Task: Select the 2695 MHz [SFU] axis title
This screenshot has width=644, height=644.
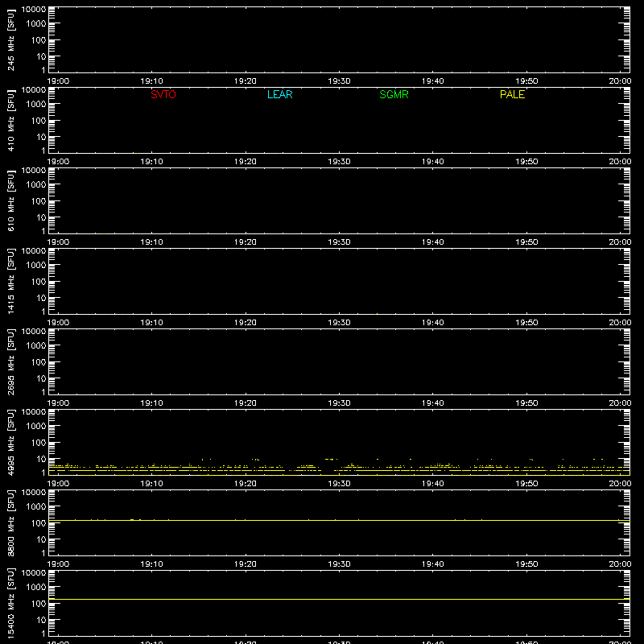Action: 10,361
